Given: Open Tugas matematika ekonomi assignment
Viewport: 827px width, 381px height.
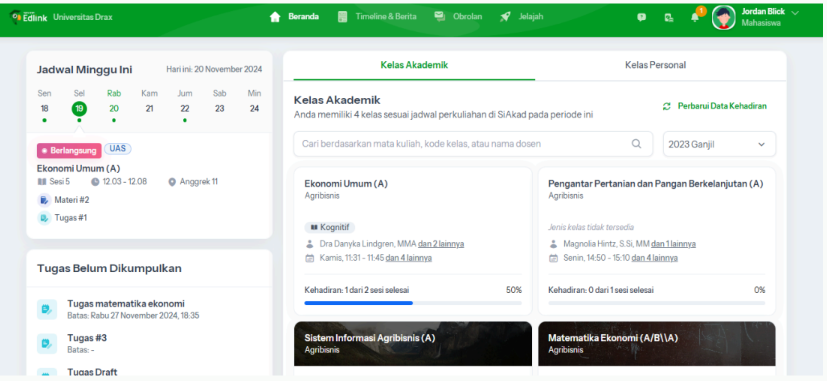Looking at the screenshot, I should pos(126,303).
